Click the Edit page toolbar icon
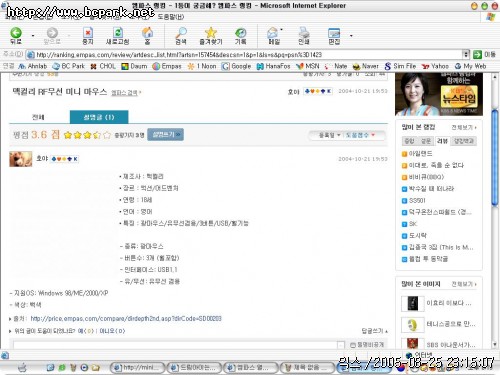Image resolution: width=500 pixels, height=375 pixels. (334, 35)
